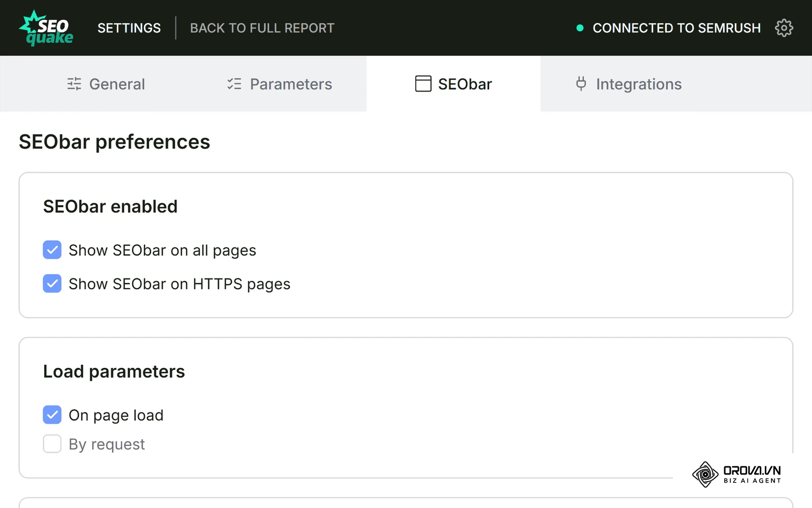This screenshot has width=812, height=508.
Task: Click the SEOquake logo
Action: (46, 28)
